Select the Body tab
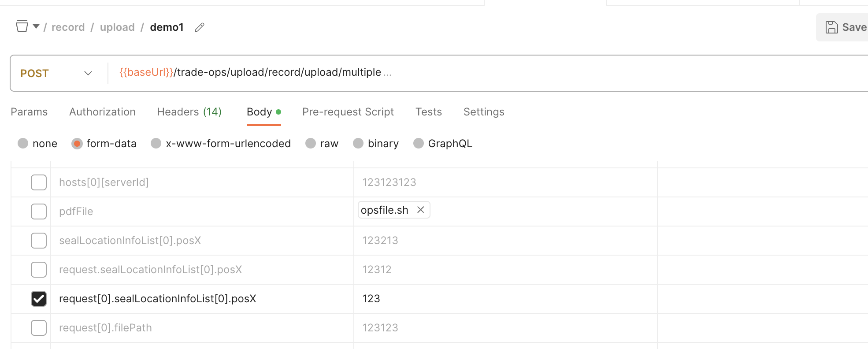 coord(263,112)
